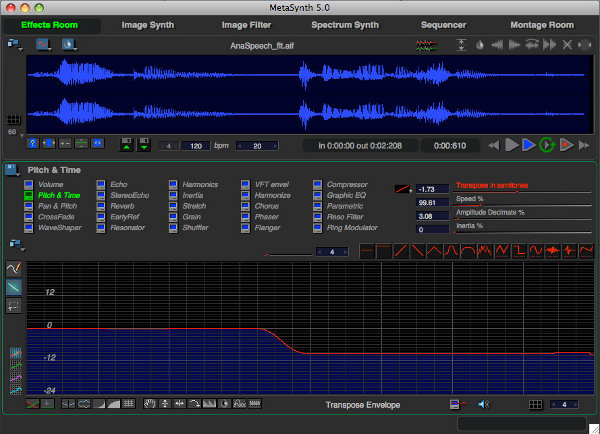600x434 pixels.
Task: Switch to Montage Room tab
Action: point(542,25)
